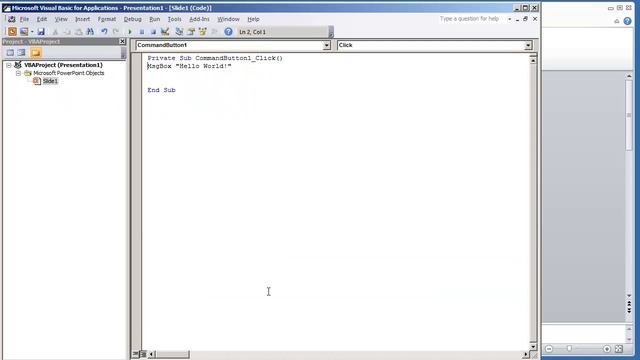Click the code window vertical scroll up arrow
This screenshot has height=360, width=640.
tap(533, 60)
